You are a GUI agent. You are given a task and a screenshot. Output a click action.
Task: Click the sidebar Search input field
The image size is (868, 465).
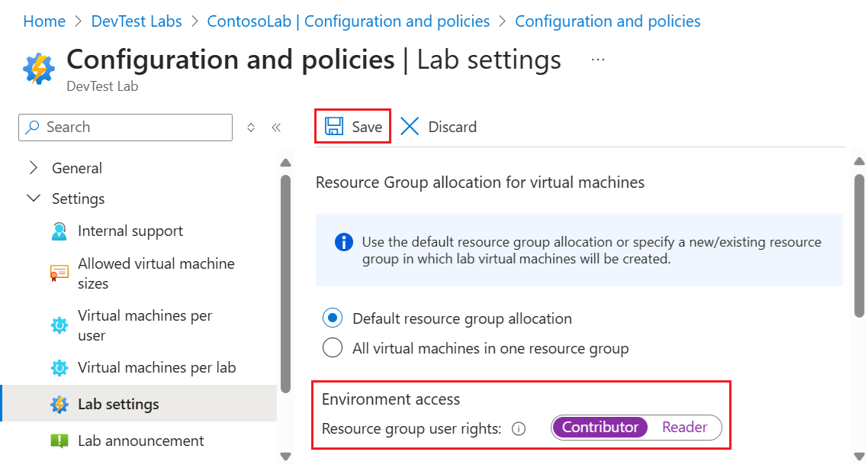pos(126,128)
